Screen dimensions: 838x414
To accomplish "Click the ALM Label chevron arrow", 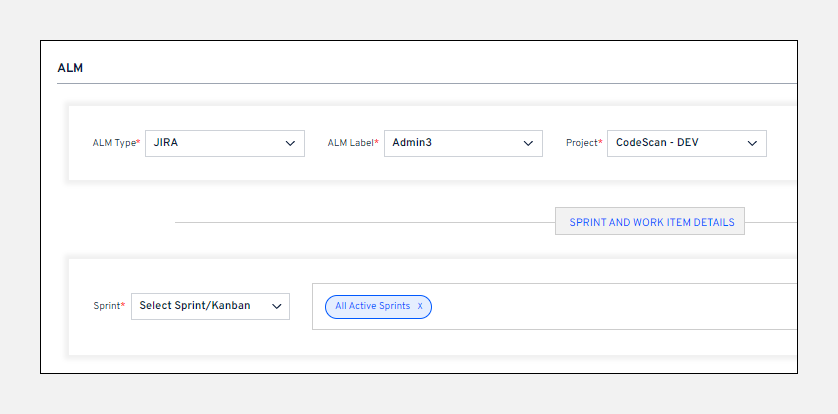I will tap(529, 143).
